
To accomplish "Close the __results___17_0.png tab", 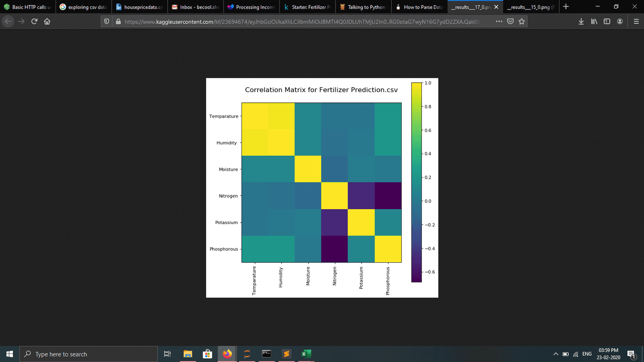I will [x=496, y=7].
